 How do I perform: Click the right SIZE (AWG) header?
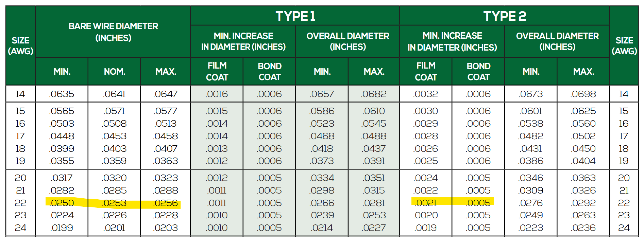[624, 45]
